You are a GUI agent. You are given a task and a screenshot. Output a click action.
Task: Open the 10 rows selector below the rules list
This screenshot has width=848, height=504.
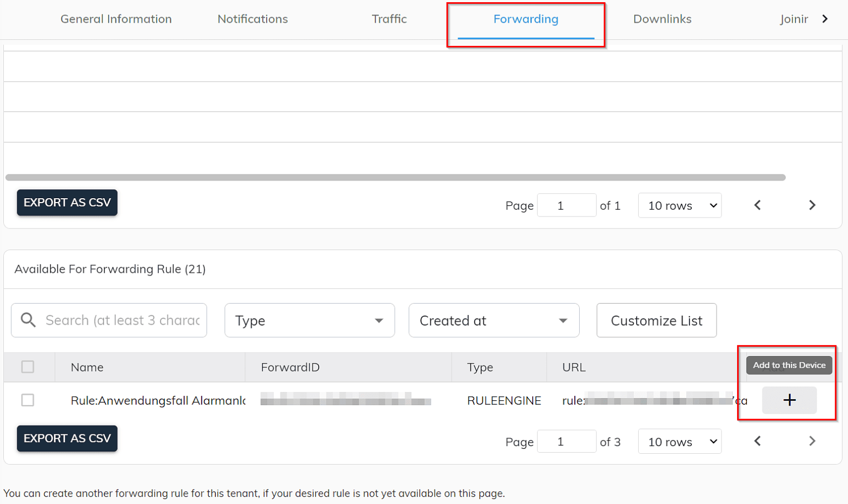[x=680, y=441]
